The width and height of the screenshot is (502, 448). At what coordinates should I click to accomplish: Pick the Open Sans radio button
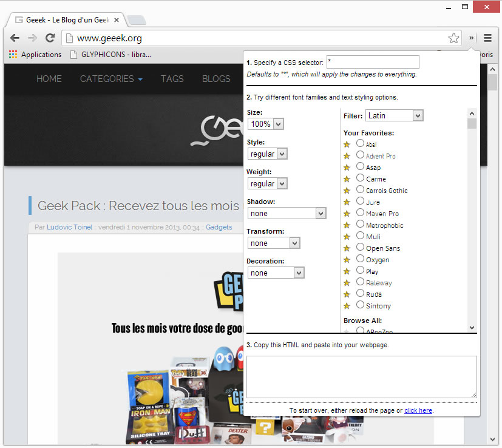(360, 246)
